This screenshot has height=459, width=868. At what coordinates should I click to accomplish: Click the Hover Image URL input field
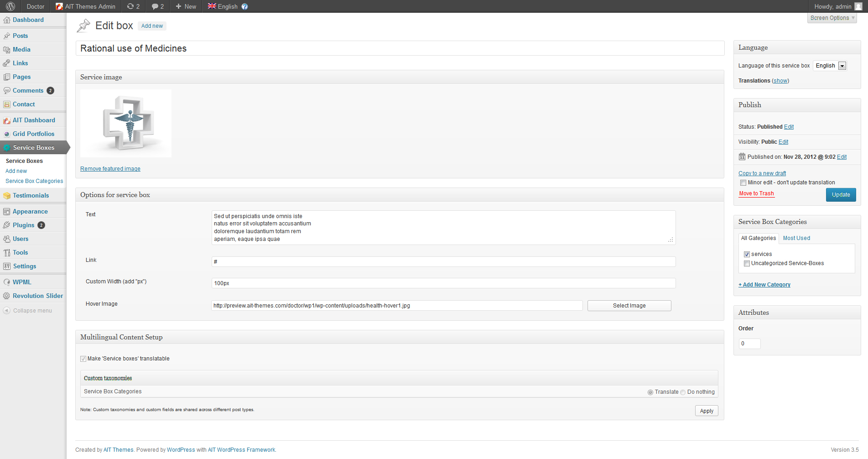397,306
